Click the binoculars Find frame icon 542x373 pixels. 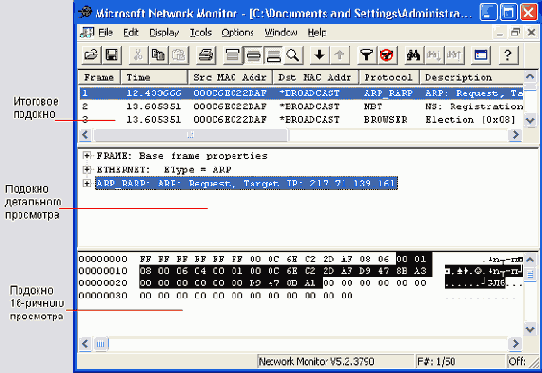pos(414,55)
